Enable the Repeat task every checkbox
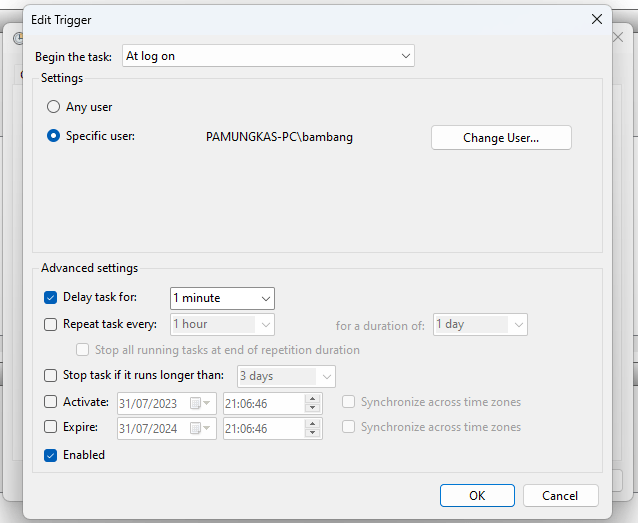This screenshot has height=523, width=638. [51, 324]
